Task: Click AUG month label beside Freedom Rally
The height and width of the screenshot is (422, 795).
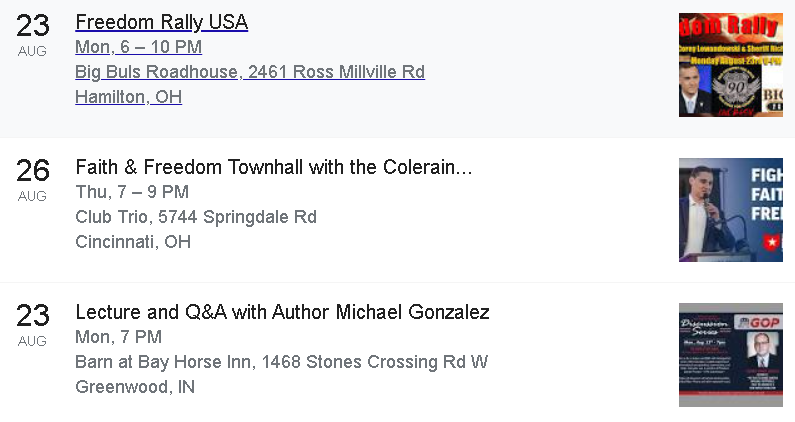Action: coord(32,51)
